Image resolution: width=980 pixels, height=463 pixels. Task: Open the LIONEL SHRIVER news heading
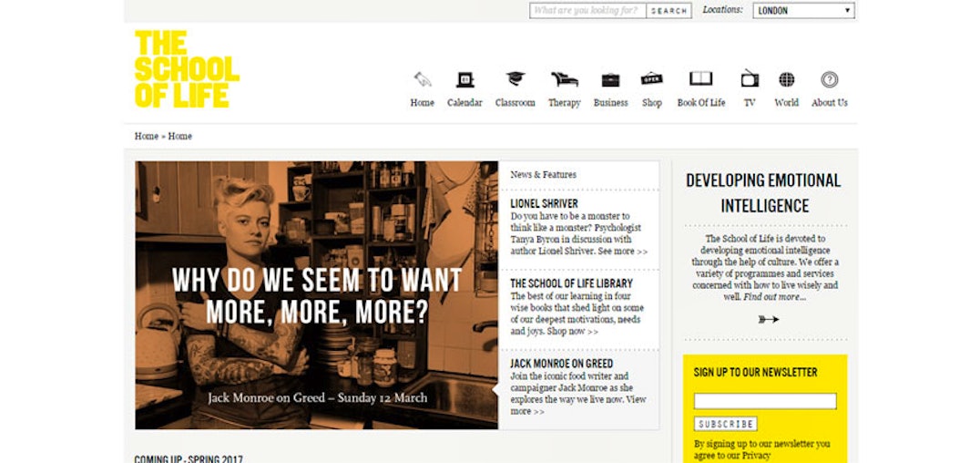(544, 203)
